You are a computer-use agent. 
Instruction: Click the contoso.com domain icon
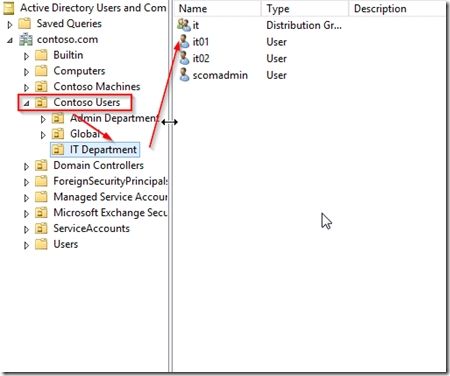click(x=26, y=40)
